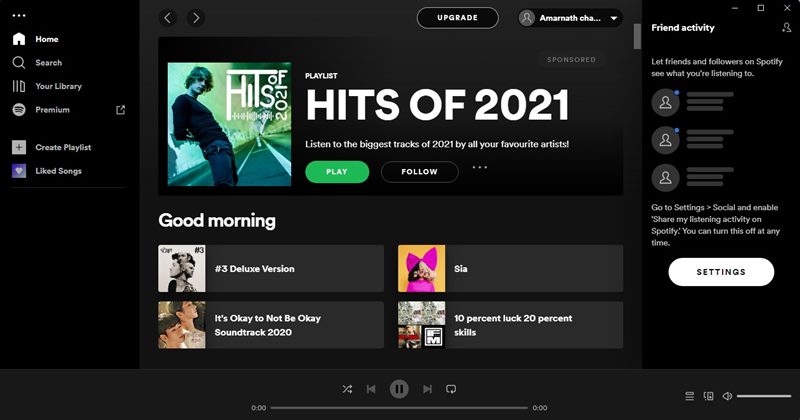Click the #3 Deluxe Version album art

click(182, 268)
